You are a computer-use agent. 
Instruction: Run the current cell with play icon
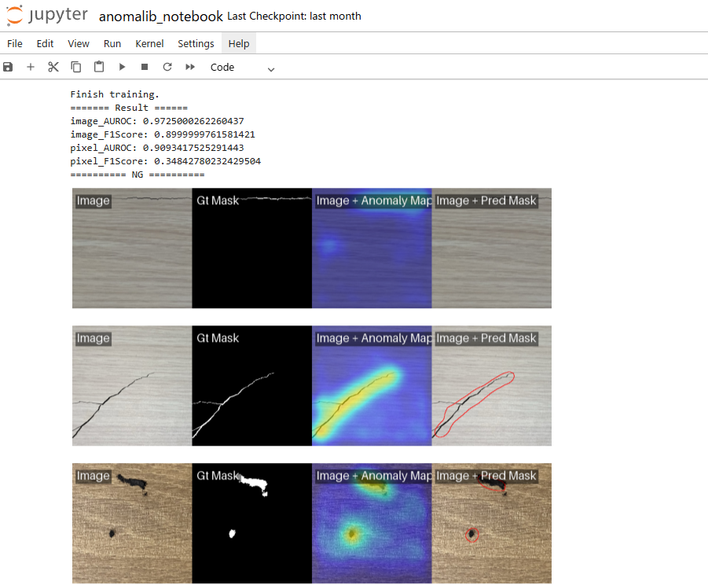pos(122,68)
